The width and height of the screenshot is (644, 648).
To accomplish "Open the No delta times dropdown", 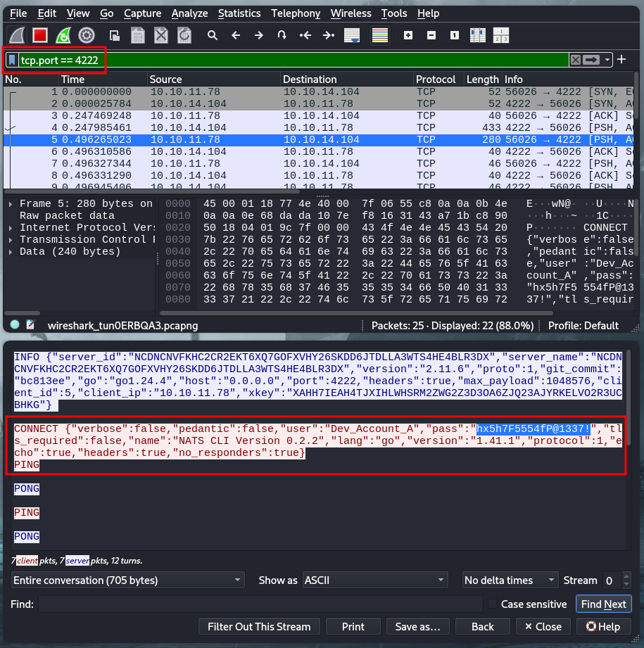I will point(510,580).
